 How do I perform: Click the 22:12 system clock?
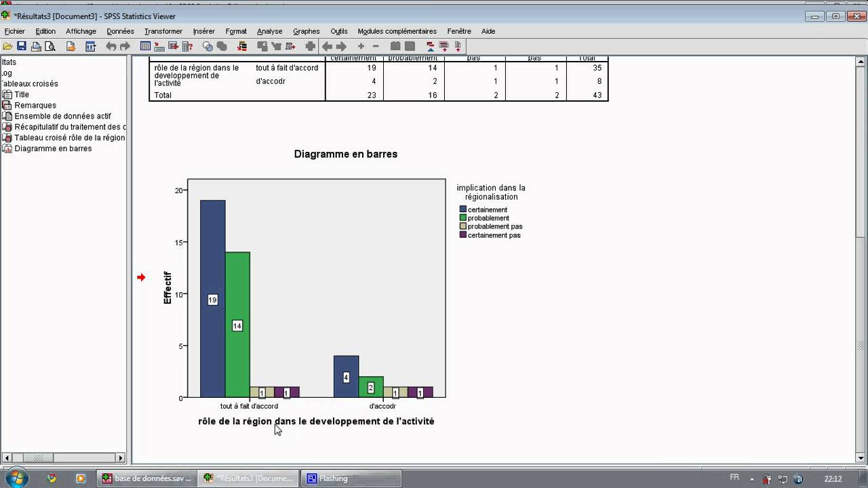click(833, 479)
